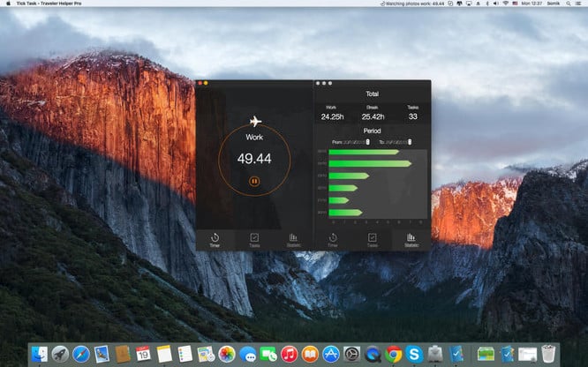Screen dimensions: 588x367
Task: Close the left timer window
Action: (x=200, y=83)
